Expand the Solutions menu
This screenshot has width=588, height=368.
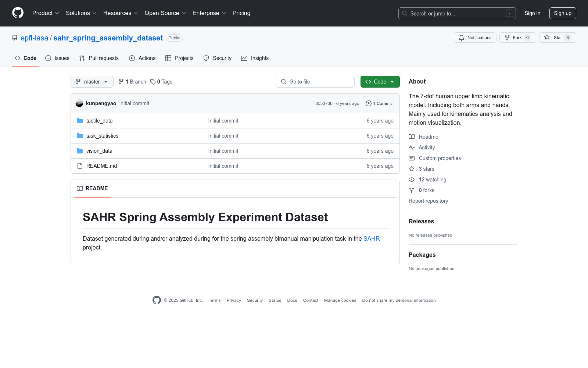point(81,13)
